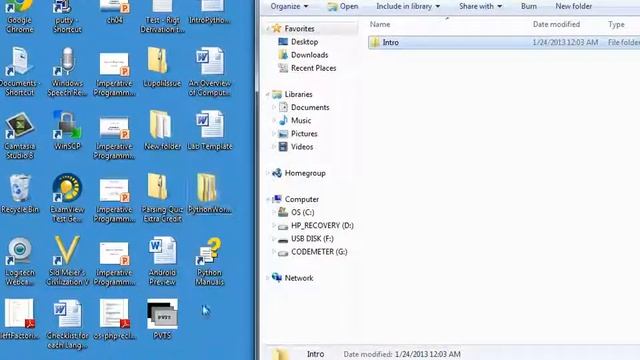Launch ExamView Test Generator shortcut
Image resolution: width=640 pixels, height=360 pixels.
coord(67,198)
